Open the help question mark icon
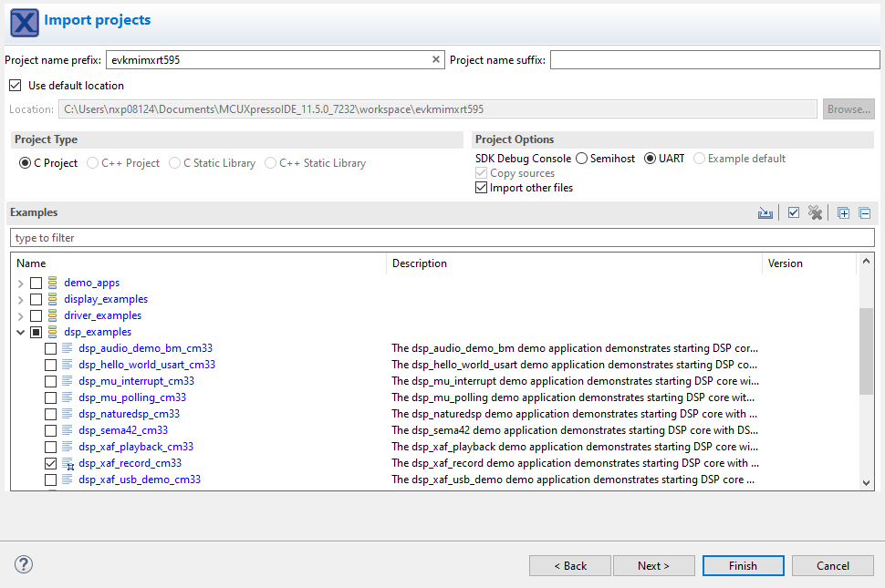Screen dimensions: 885x588 24,564
